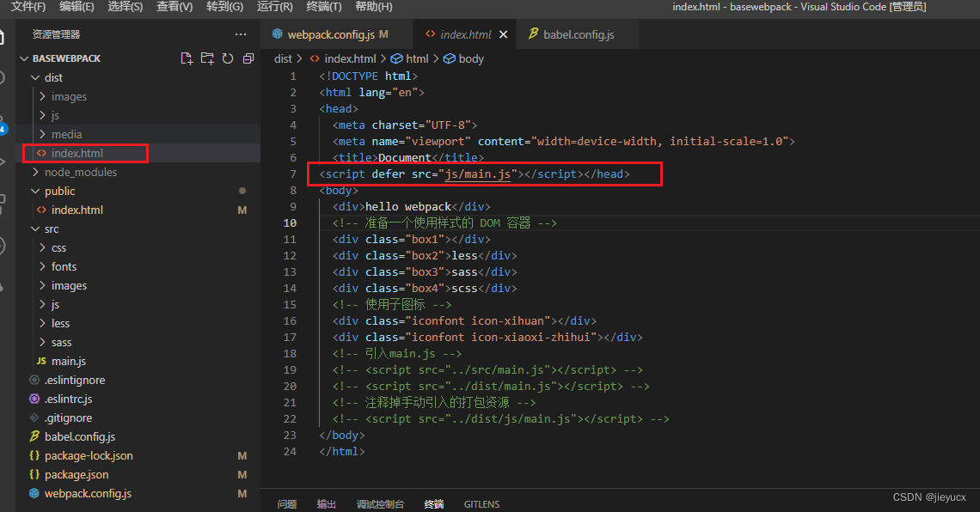Open the 选择(S) menu
This screenshot has height=512, width=980.
[x=125, y=6]
